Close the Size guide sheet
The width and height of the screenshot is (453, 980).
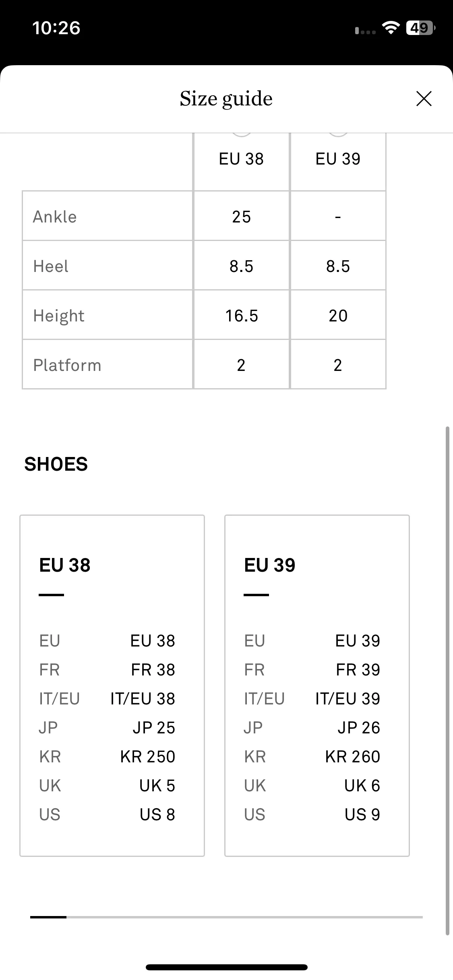(424, 99)
